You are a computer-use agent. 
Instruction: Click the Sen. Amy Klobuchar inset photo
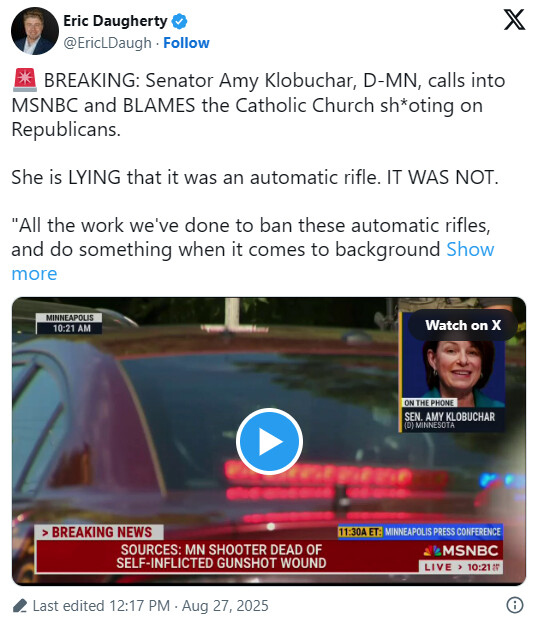(453, 372)
